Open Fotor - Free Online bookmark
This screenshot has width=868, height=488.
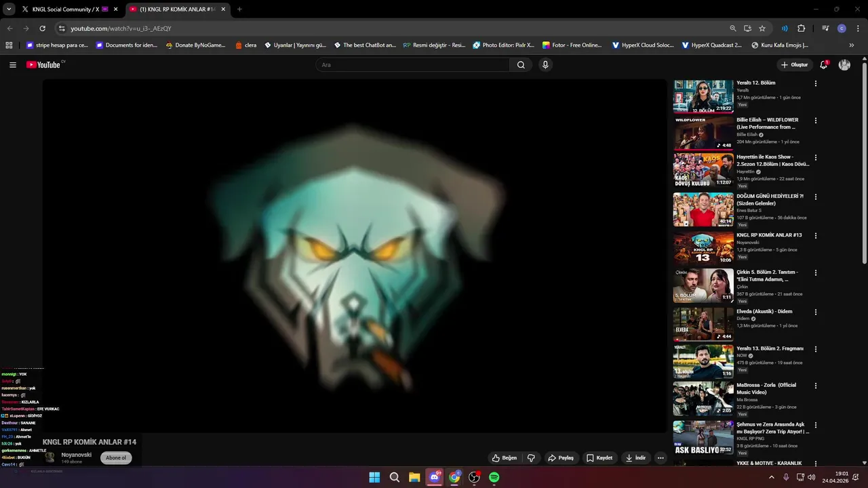pyautogui.click(x=572, y=45)
